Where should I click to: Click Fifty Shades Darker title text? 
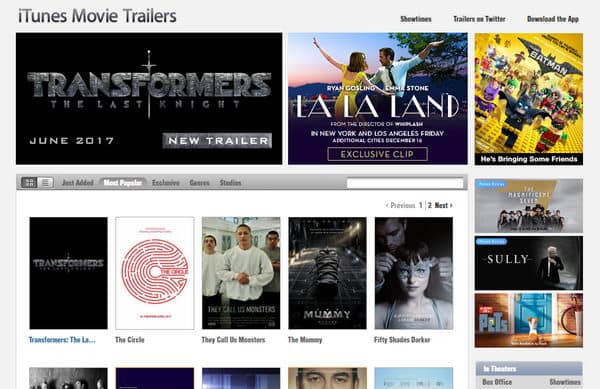pyautogui.click(x=402, y=340)
